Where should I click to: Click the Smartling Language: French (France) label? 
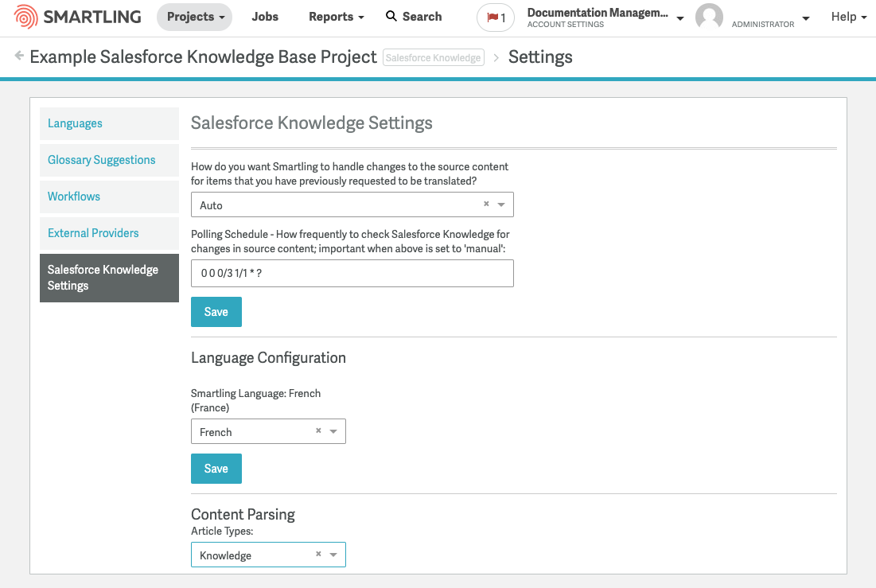click(x=256, y=400)
